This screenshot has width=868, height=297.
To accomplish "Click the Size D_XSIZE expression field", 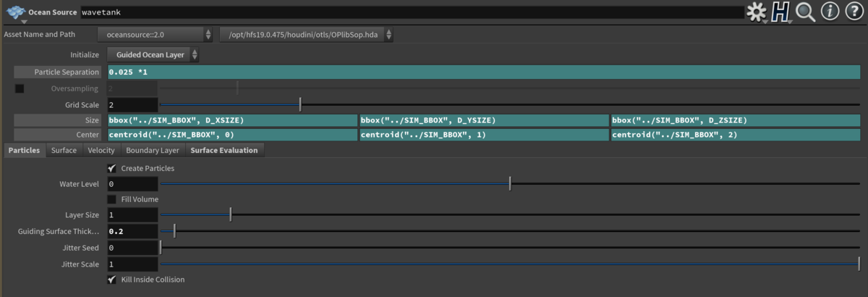I will tap(232, 120).
